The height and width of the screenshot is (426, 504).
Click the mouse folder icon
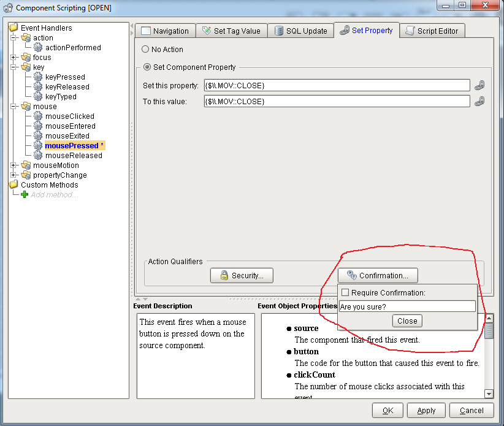[26, 106]
